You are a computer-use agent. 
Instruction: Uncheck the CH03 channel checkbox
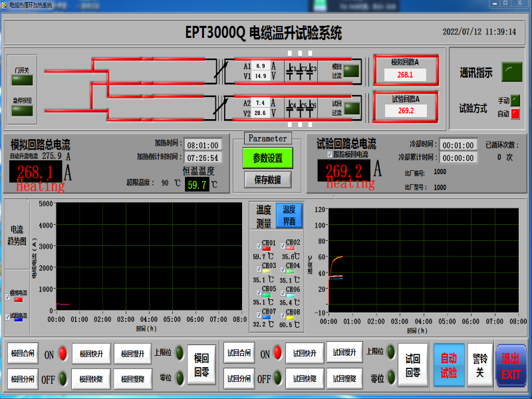(259, 269)
